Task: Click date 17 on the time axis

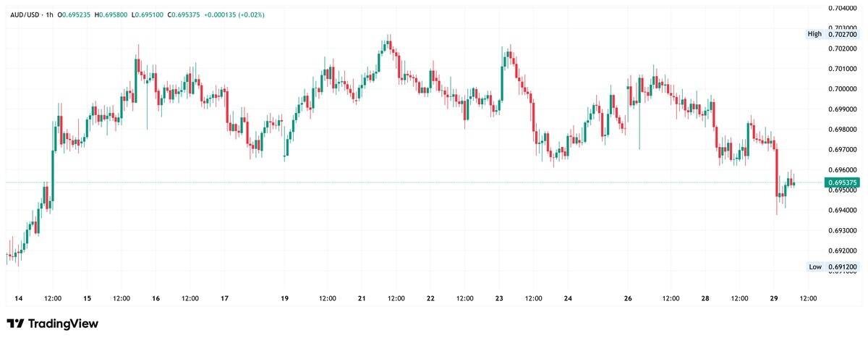Action: coord(225,298)
